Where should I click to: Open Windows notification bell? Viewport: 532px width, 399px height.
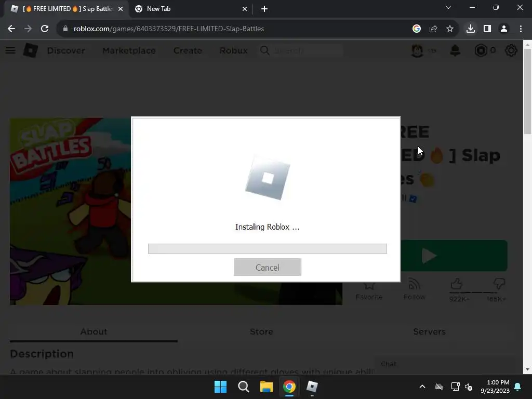[518, 387]
